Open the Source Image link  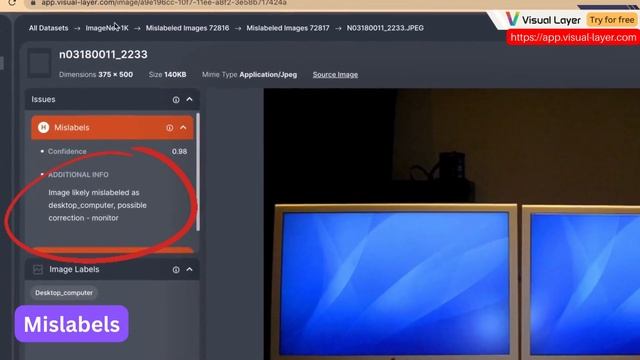[x=335, y=75]
